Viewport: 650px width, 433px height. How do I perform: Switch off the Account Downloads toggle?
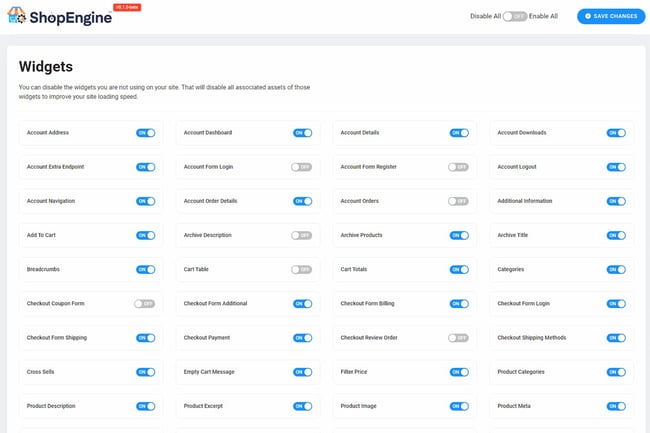click(615, 133)
